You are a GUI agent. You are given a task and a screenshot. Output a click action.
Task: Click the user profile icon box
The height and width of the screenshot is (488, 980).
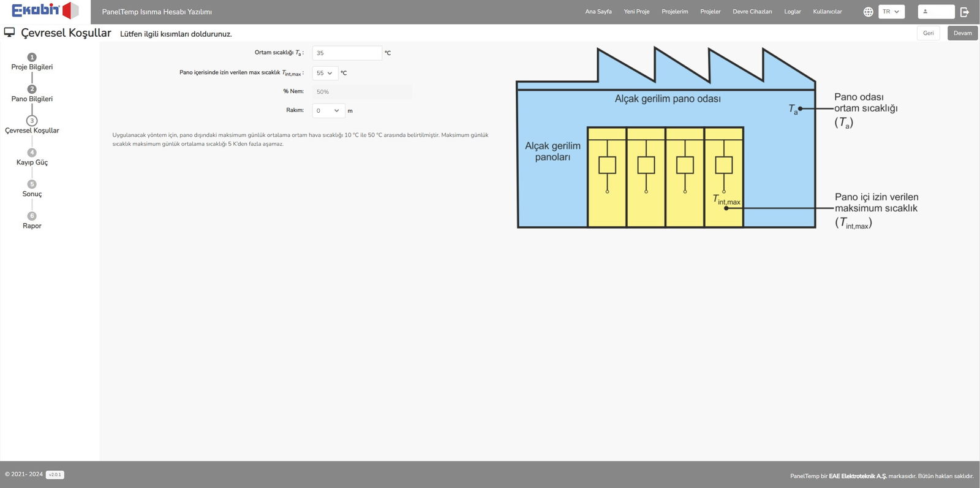935,12
